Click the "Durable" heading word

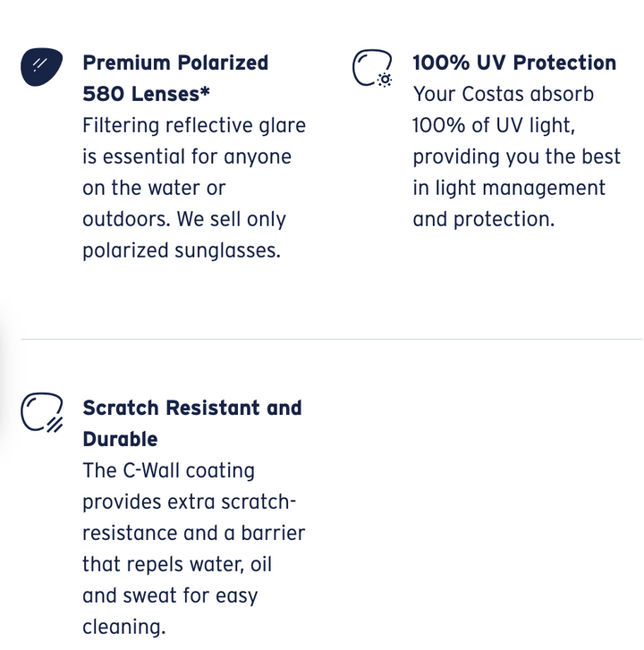pyautogui.click(x=120, y=439)
